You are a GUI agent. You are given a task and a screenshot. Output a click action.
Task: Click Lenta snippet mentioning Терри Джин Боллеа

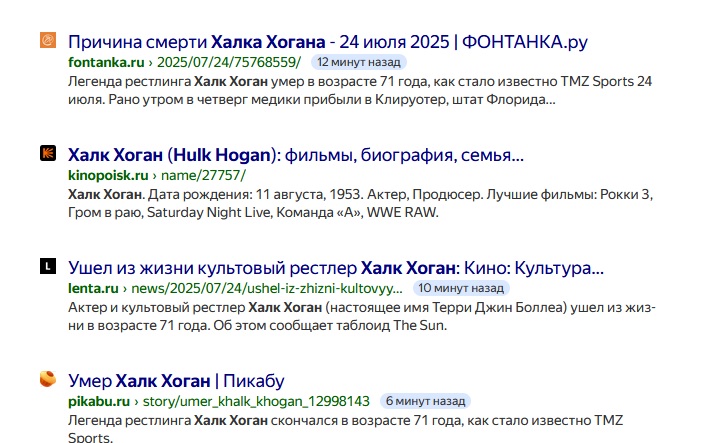(362, 316)
